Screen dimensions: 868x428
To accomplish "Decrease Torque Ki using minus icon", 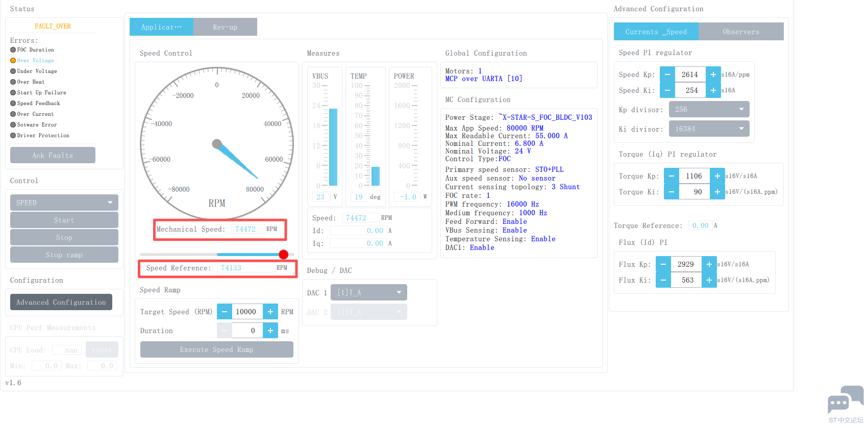I will pos(671,192).
